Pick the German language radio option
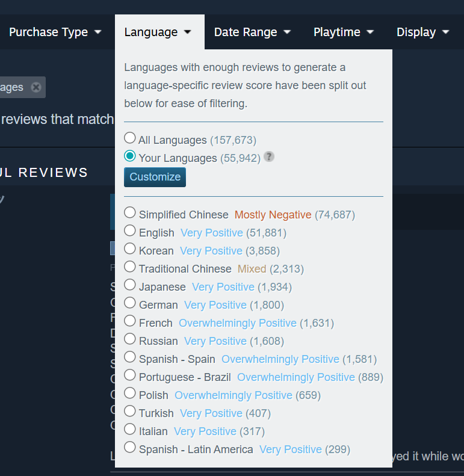 [x=129, y=303]
